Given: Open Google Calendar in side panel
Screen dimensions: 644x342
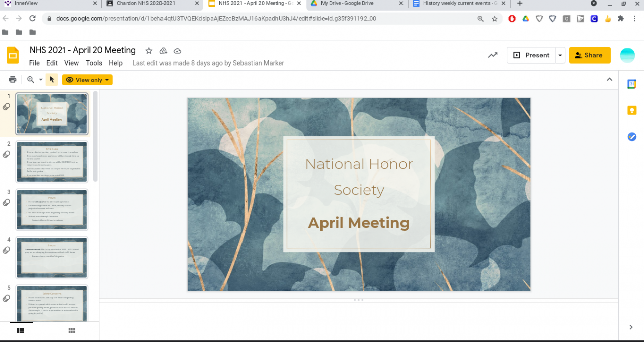Looking at the screenshot, I should [632, 84].
